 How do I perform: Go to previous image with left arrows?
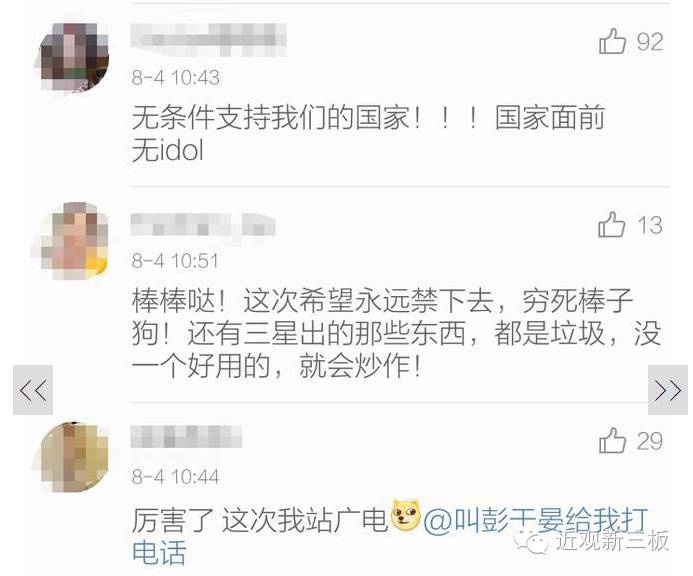point(33,390)
